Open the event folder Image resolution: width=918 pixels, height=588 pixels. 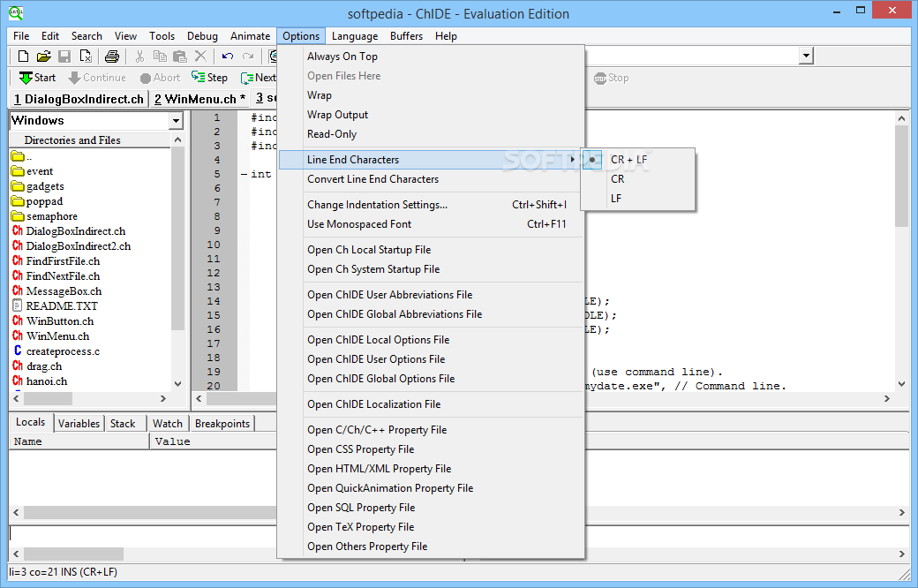[x=32, y=171]
